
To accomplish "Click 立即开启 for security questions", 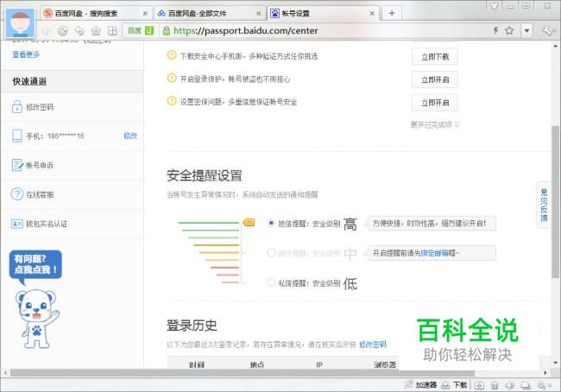I will (x=435, y=103).
